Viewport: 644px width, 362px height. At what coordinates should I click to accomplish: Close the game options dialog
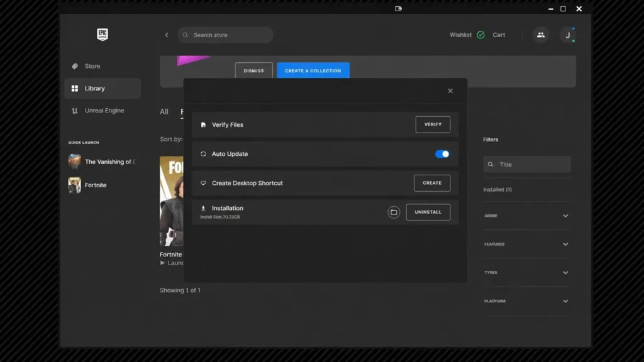(450, 90)
